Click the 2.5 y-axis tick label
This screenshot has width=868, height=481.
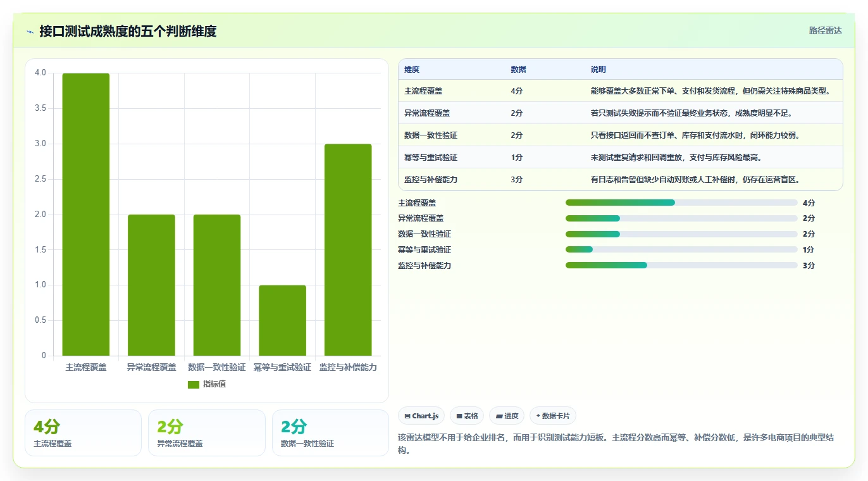[x=40, y=179]
